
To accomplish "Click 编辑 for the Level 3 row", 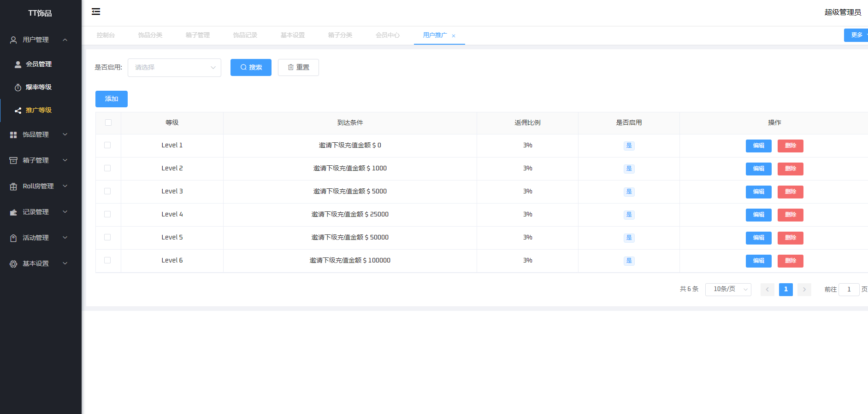I will (x=758, y=192).
